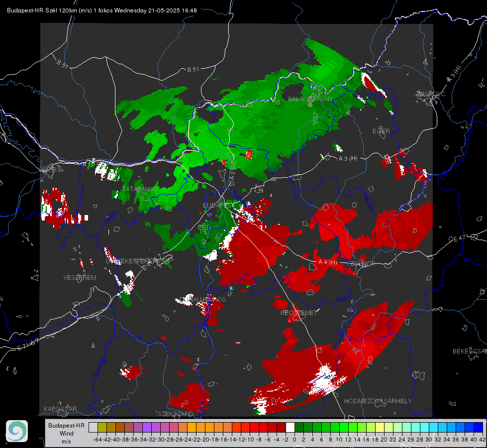Select the VESZPREM city label
The height and width of the screenshot is (448, 487).
(80, 278)
